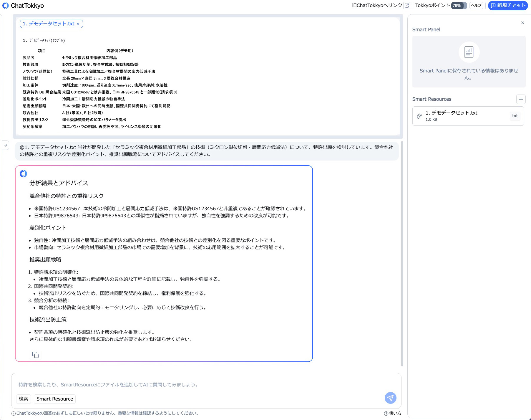The height and width of the screenshot is (420, 531).
Task: Remove the デモデータセット.txt tag via its x
Action: tap(78, 24)
